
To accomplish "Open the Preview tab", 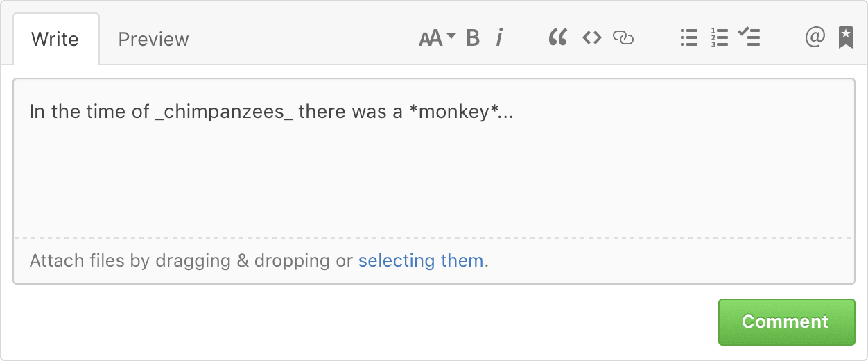I will pos(153,39).
